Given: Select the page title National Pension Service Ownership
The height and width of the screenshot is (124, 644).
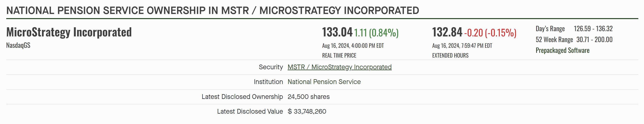Looking at the screenshot, I should (212, 11).
